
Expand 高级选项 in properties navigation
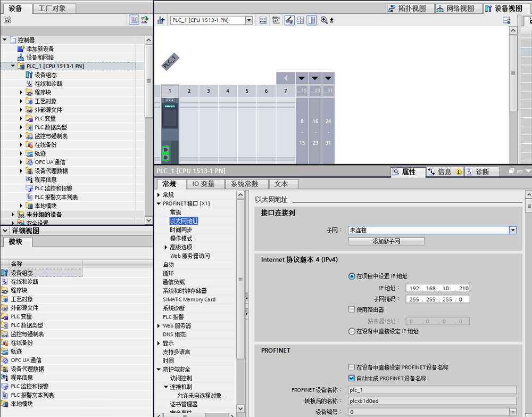tap(166, 247)
